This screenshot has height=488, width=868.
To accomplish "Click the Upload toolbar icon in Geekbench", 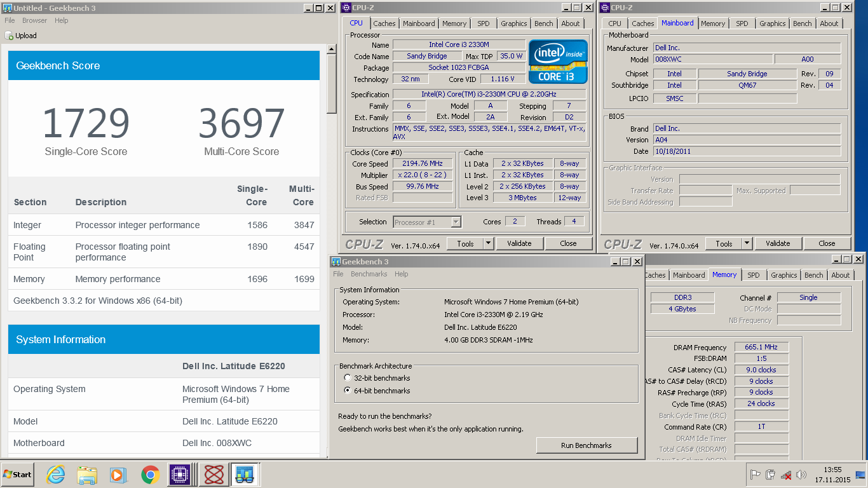I will tap(9, 36).
